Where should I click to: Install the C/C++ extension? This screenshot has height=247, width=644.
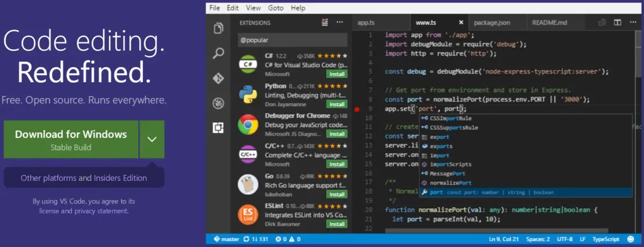click(337, 164)
